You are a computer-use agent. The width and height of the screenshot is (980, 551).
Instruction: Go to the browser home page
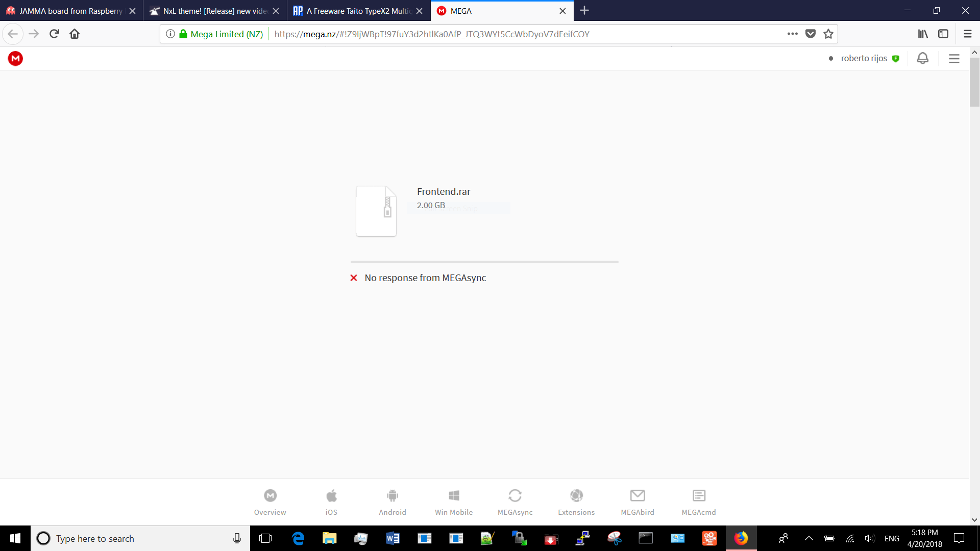pyautogui.click(x=75, y=34)
